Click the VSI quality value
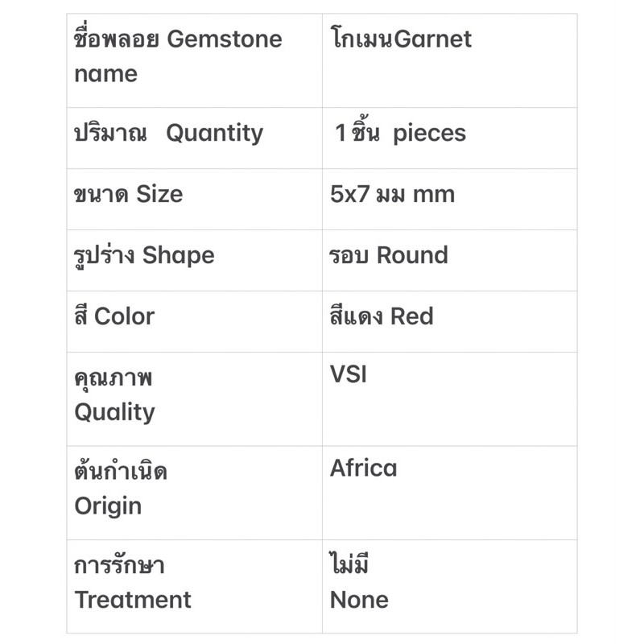644x644 pixels. pos(349,374)
